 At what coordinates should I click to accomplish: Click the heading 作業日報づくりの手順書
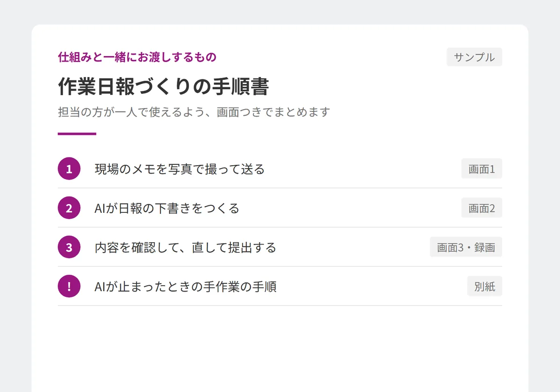tap(163, 87)
